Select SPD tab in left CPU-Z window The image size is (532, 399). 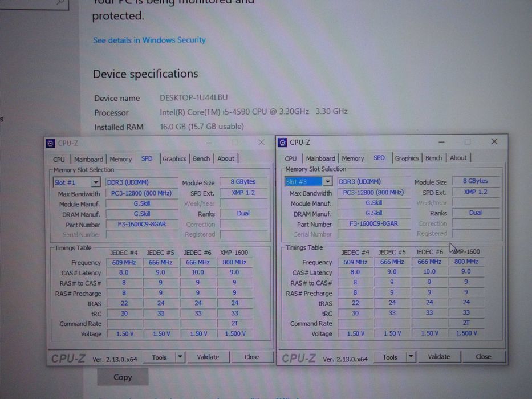[x=147, y=158]
